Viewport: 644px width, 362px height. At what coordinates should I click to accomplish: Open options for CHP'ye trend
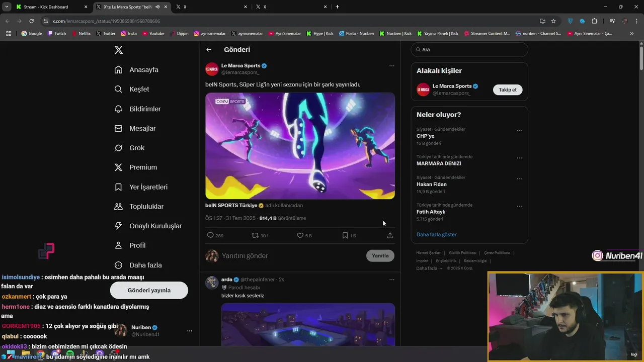click(519, 131)
